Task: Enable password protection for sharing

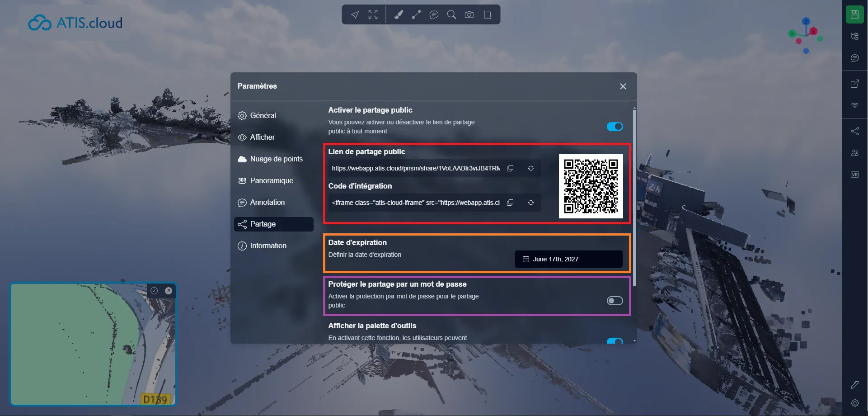Action: click(615, 301)
